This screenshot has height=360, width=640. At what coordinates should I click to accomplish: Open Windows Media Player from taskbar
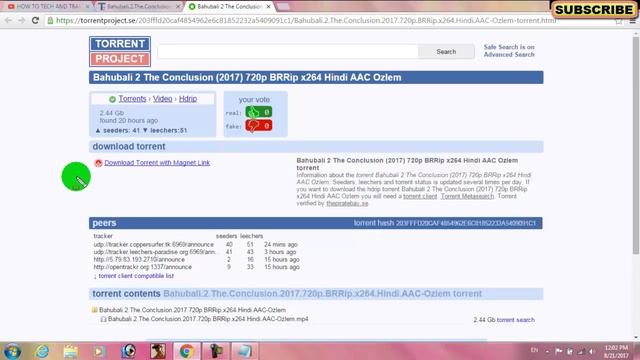point(99,351)
